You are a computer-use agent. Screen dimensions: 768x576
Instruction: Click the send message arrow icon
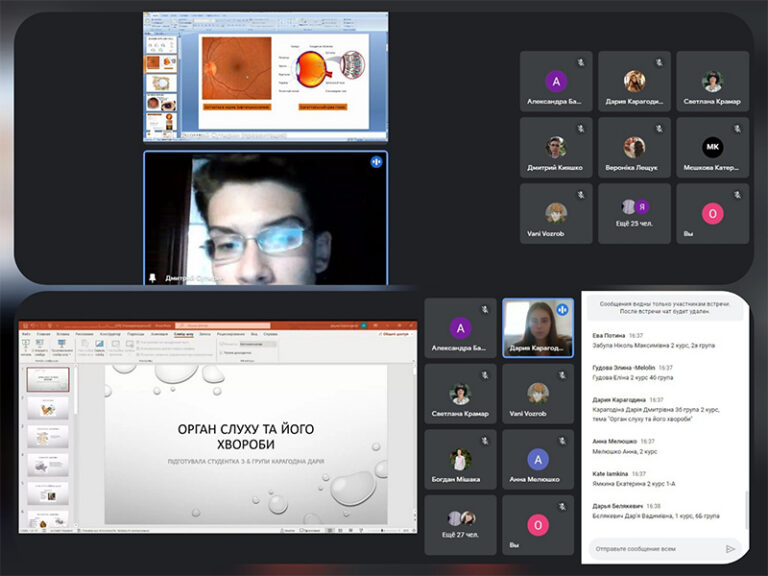click(731, 548)
